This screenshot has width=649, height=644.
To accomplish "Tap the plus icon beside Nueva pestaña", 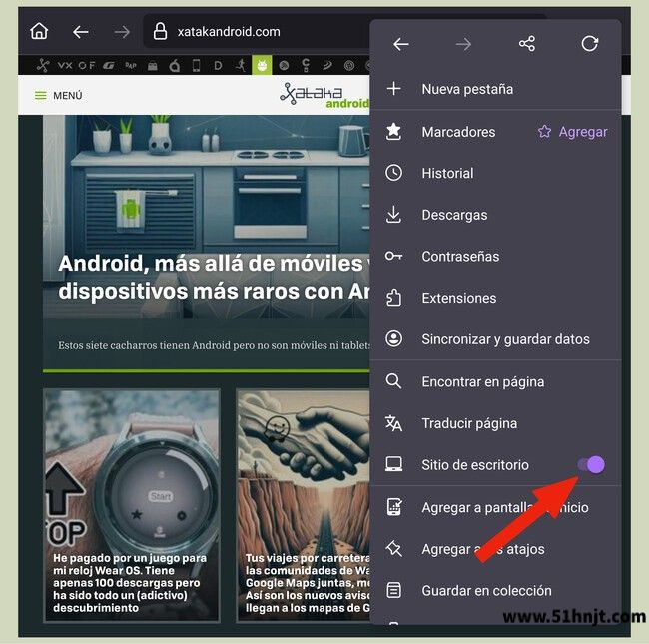I will [393, 88].
